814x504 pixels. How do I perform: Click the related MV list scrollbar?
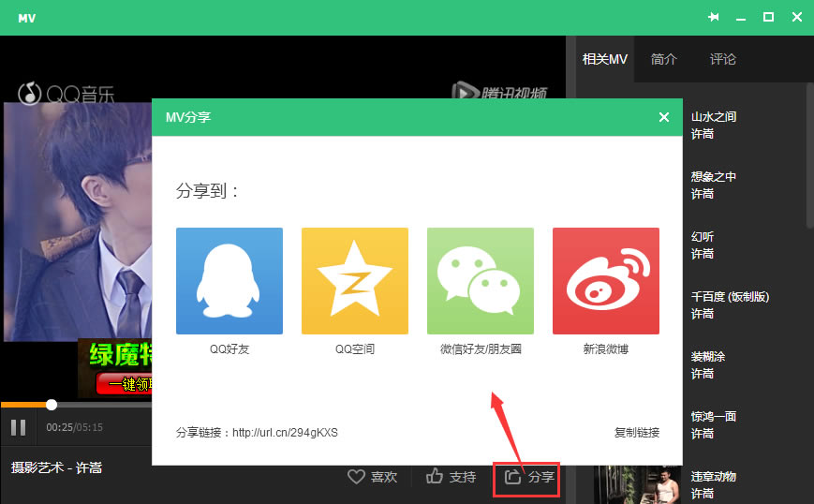click(809, 155)
